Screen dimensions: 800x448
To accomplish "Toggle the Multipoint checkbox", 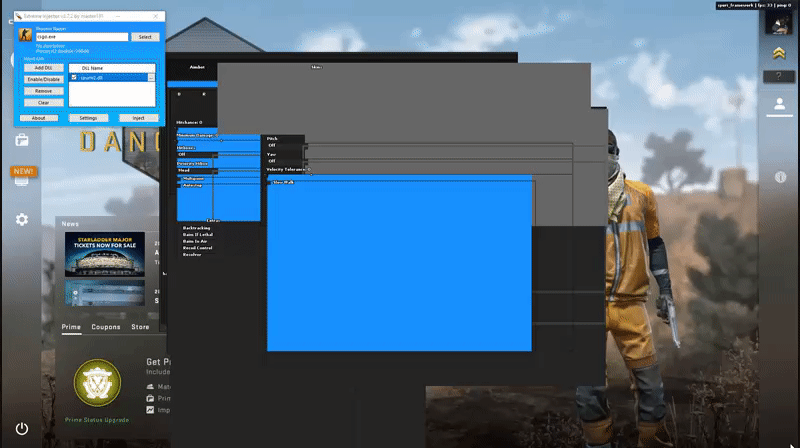I will coord(179,179).
